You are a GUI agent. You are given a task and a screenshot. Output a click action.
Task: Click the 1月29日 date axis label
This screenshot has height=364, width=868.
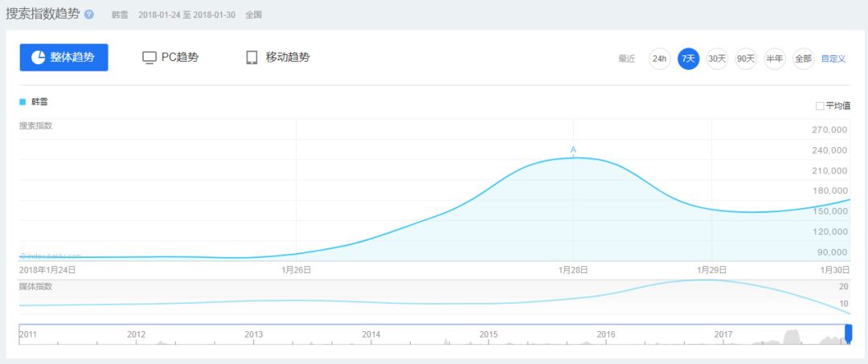711,270
